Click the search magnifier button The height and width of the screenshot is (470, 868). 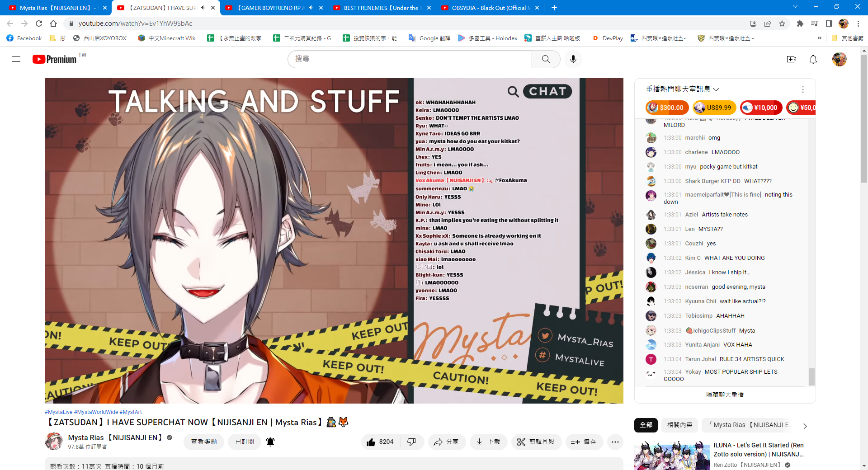546,59
